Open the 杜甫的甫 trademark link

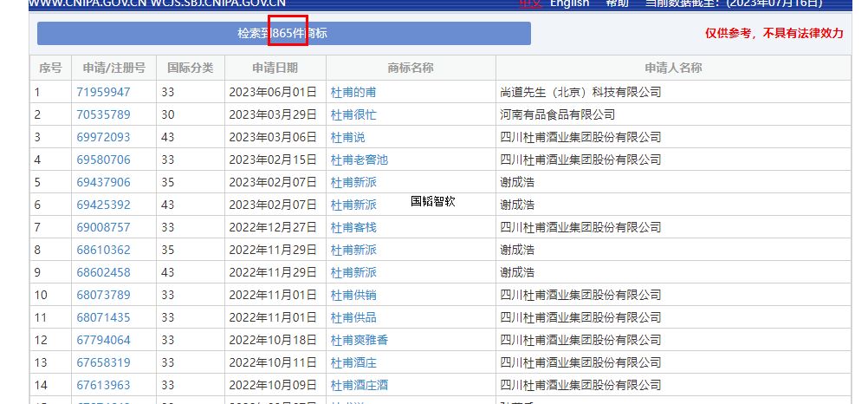tap(353, 92)
